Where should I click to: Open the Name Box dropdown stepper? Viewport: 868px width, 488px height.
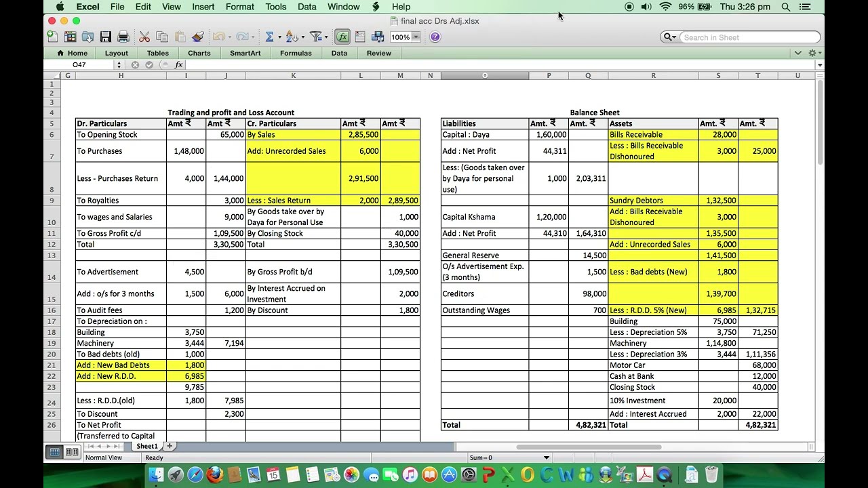(119, 65)
